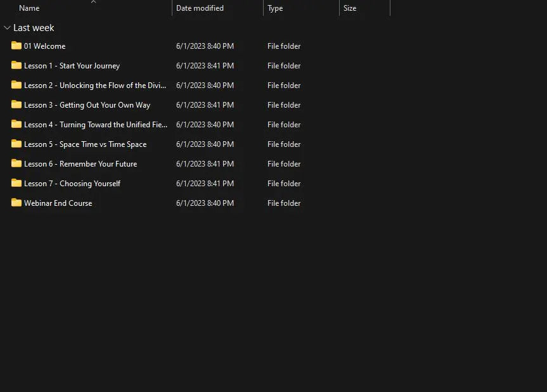Click the date of Webinar End Course
The height and width of the screenshot is (392, 547).
(205, 203)
